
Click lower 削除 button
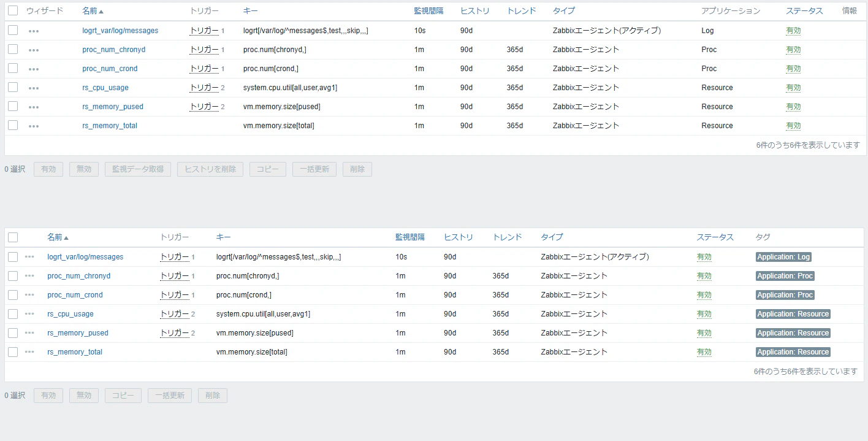pos(213,396)
